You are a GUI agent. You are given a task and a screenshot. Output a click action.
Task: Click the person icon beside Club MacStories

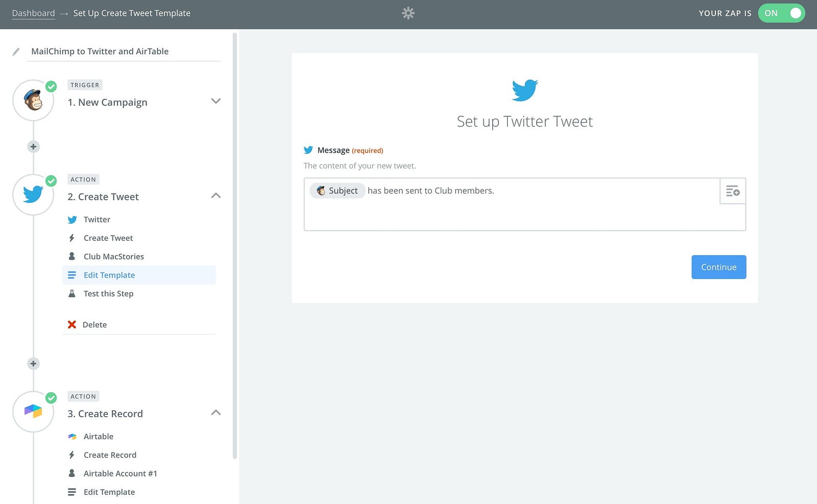click(x=72, y=257)
